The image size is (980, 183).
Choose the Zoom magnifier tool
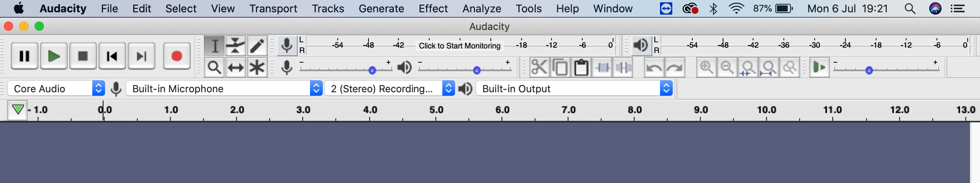214,68
